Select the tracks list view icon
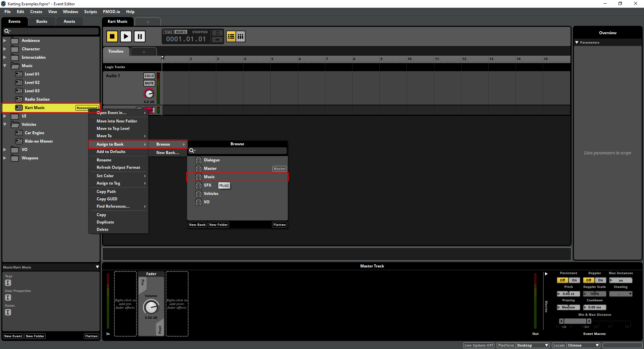This screenshot has height=349, width=644. (231, 36)
